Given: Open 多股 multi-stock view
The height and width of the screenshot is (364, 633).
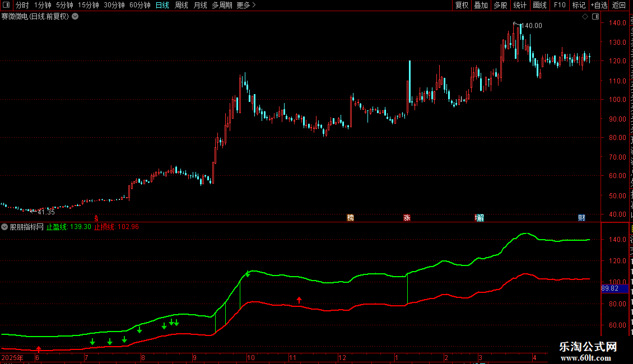Looking at the screenshot, I should tap(500, 5).
